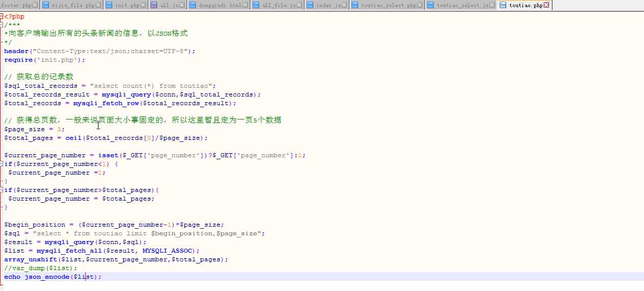
Task: Click the require('init.php') line
Action: [x=44, y=60]
